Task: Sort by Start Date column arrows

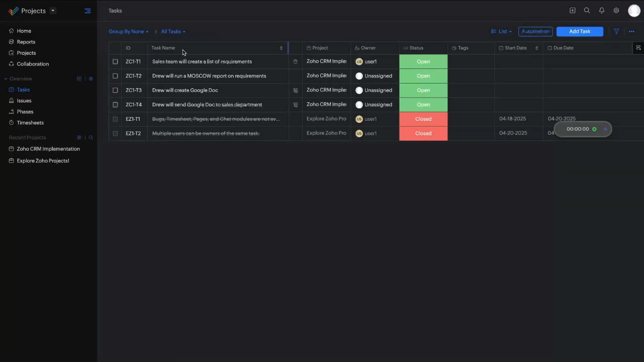Action: [x=536, y=48]
